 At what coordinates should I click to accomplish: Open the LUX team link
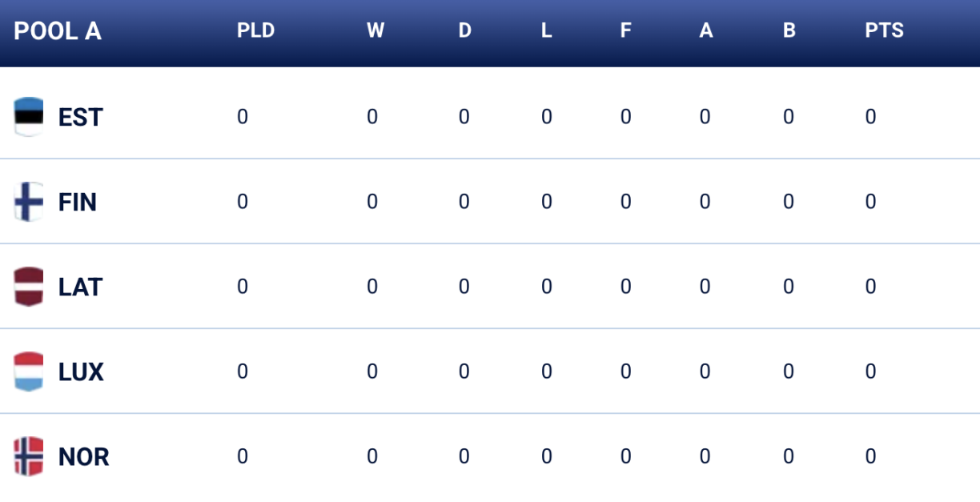click(81, 372)
